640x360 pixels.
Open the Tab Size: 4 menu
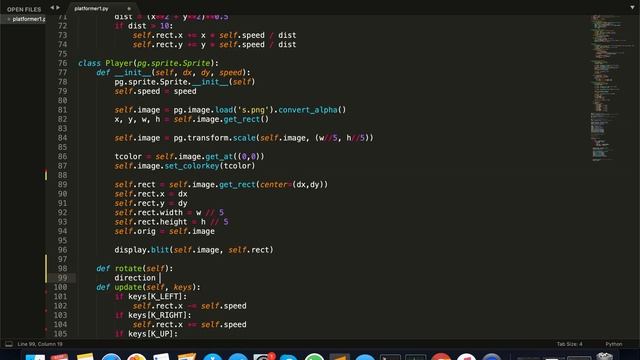[x=569, y=344]
